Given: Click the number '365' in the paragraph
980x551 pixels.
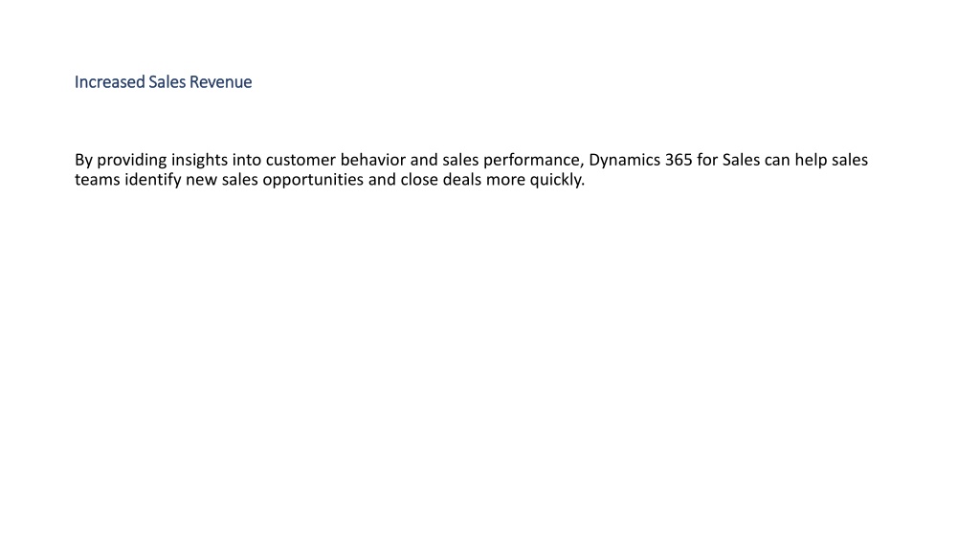Looking at the screenshot, I should coord(679,160).
